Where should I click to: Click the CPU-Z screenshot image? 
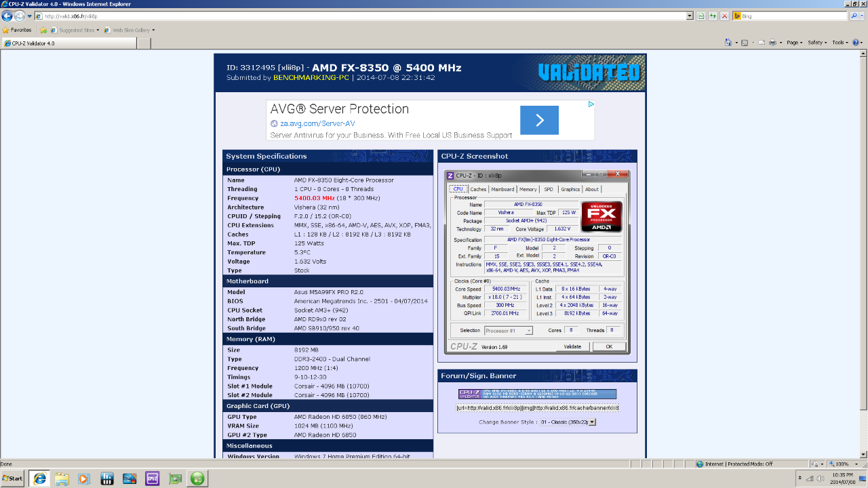[538, 262]
